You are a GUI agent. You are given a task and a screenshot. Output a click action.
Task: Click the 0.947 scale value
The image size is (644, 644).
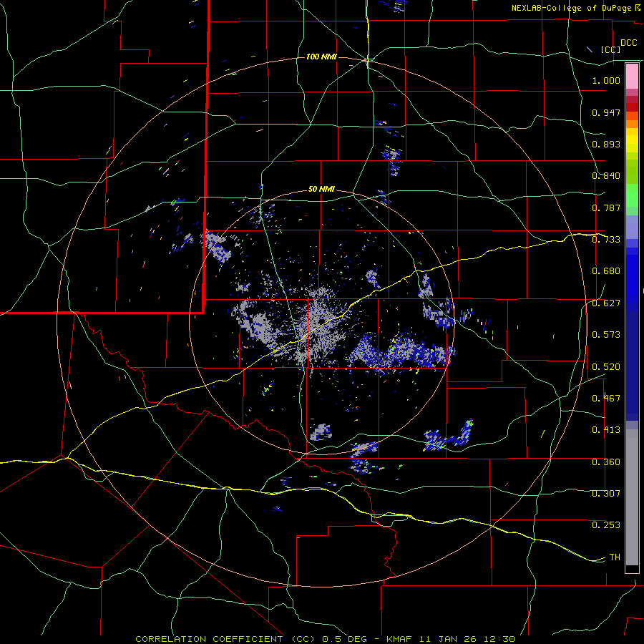tap(606, 112)
